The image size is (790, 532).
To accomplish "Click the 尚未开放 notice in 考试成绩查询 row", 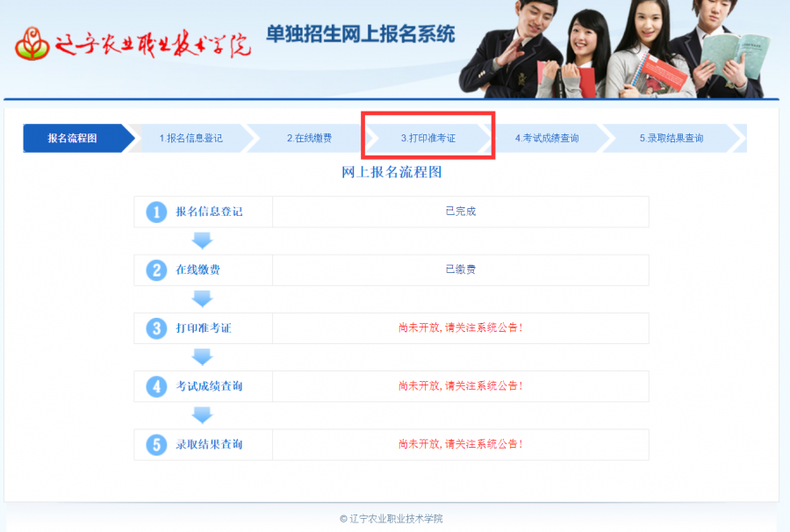I will point(461,386).
